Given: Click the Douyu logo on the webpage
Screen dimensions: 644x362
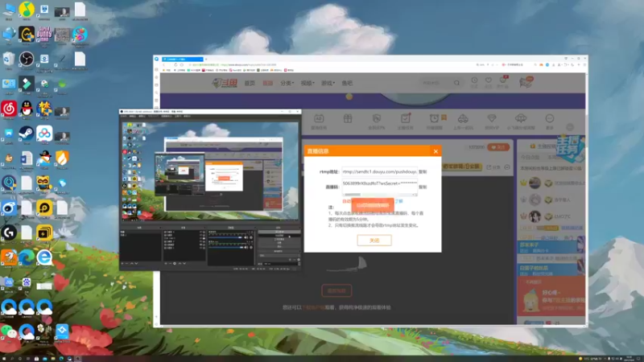Looking at the screenshot, I should pyautogui.click(x=225, y=83).
